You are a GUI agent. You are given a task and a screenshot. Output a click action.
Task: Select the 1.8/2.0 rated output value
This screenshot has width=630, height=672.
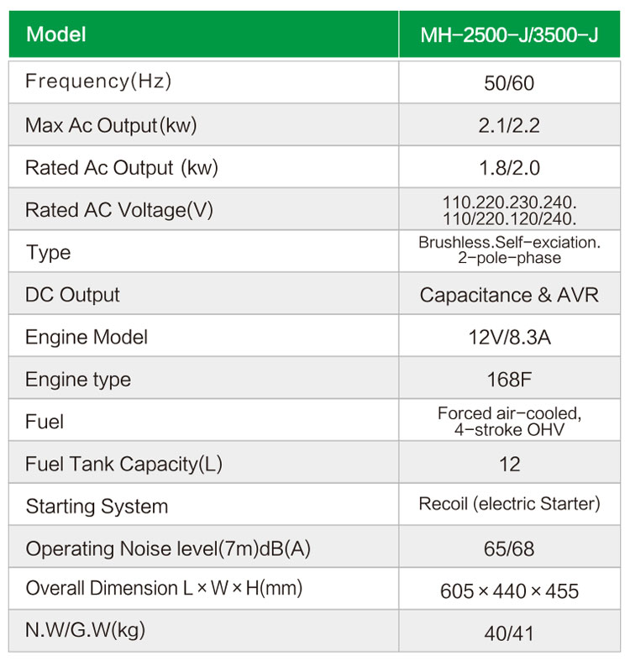pos(509,168)
